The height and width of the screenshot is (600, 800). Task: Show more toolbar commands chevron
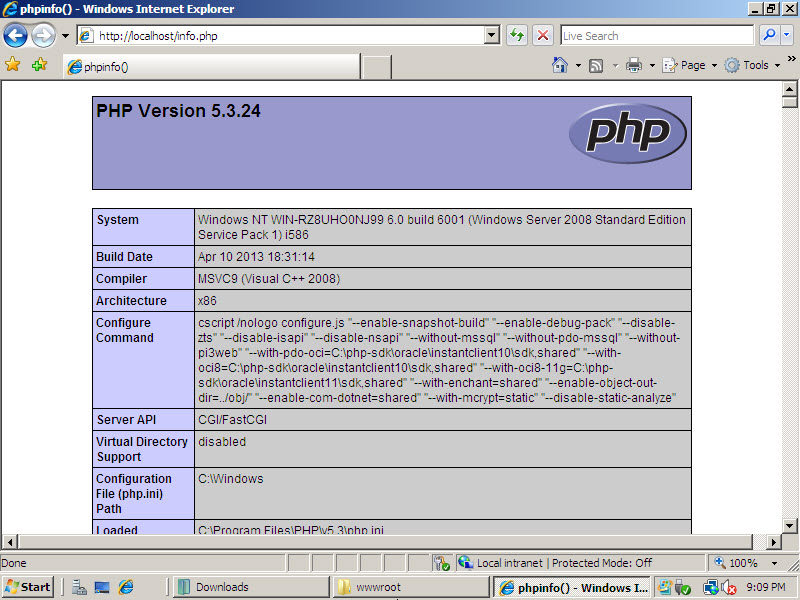[792, 58]
